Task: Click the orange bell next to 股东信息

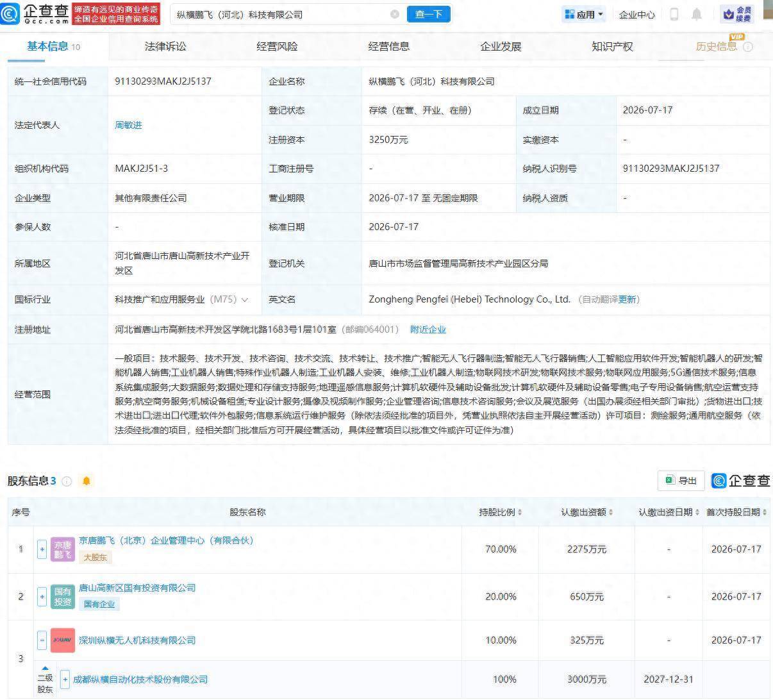Action: pos(87,481)
